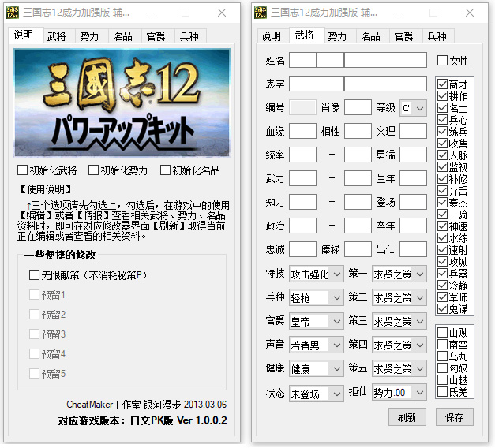Click the app icon in left window title bar
The width and height of the screenshot is (495, 448).
(13, 13)
